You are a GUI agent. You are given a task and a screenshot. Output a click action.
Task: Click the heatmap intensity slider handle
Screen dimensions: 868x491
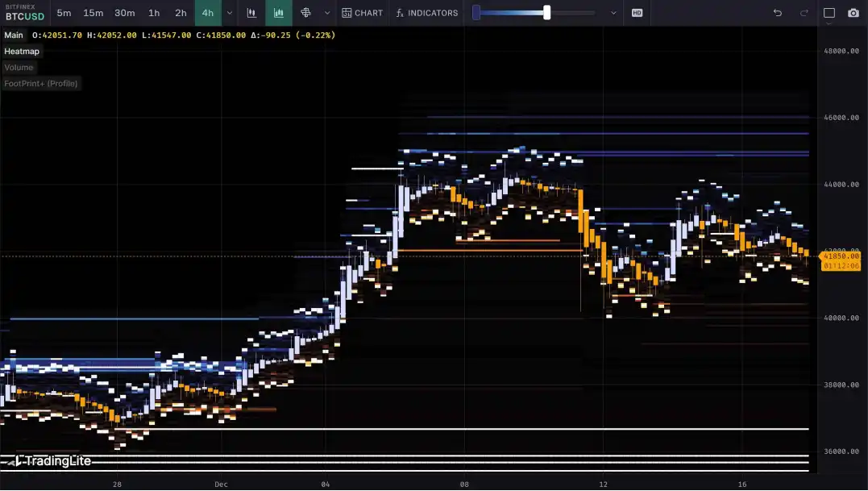coord(547,13)
